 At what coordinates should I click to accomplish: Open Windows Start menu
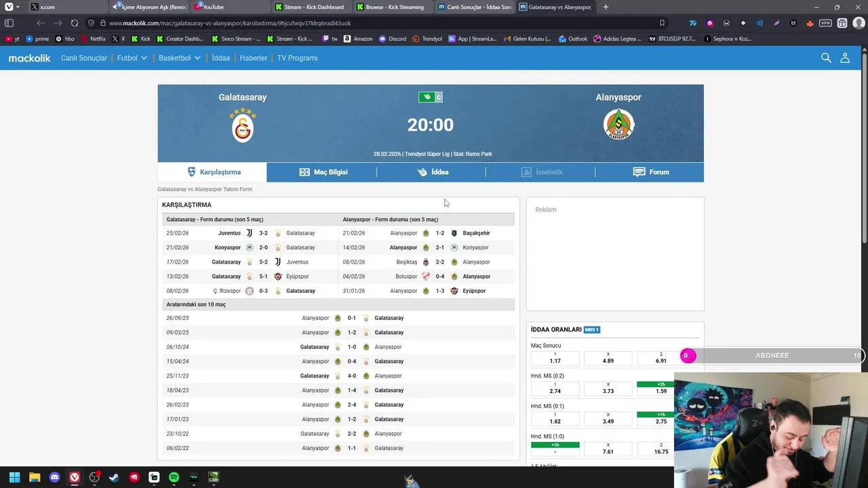coord(14,477)
